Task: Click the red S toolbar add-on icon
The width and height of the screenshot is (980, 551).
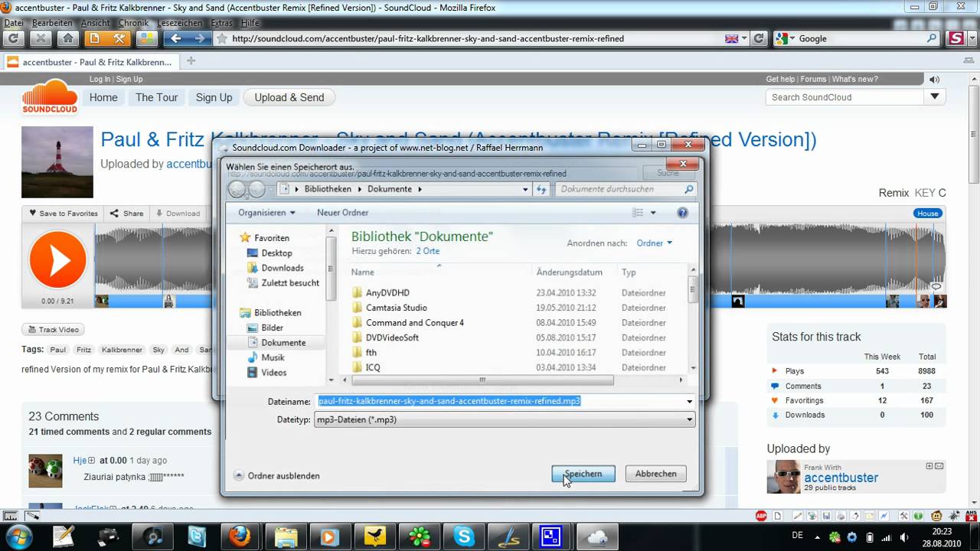Action: coord(955,38)
